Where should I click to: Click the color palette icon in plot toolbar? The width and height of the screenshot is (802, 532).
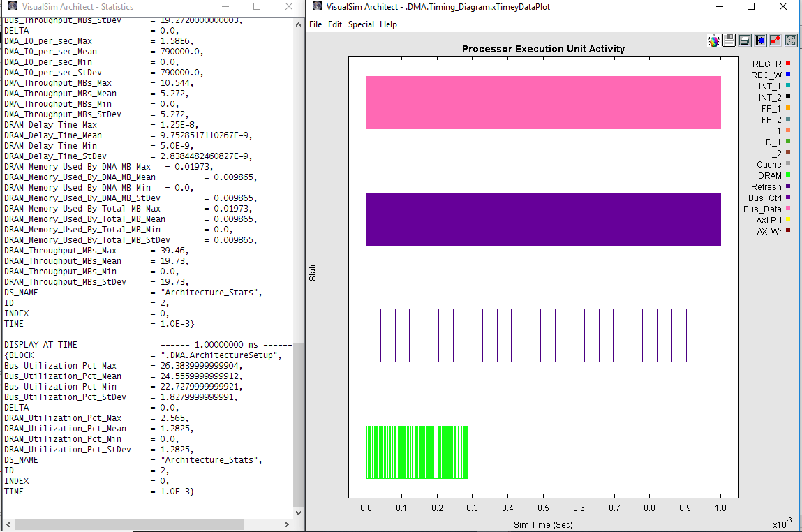tap(713, 40)
